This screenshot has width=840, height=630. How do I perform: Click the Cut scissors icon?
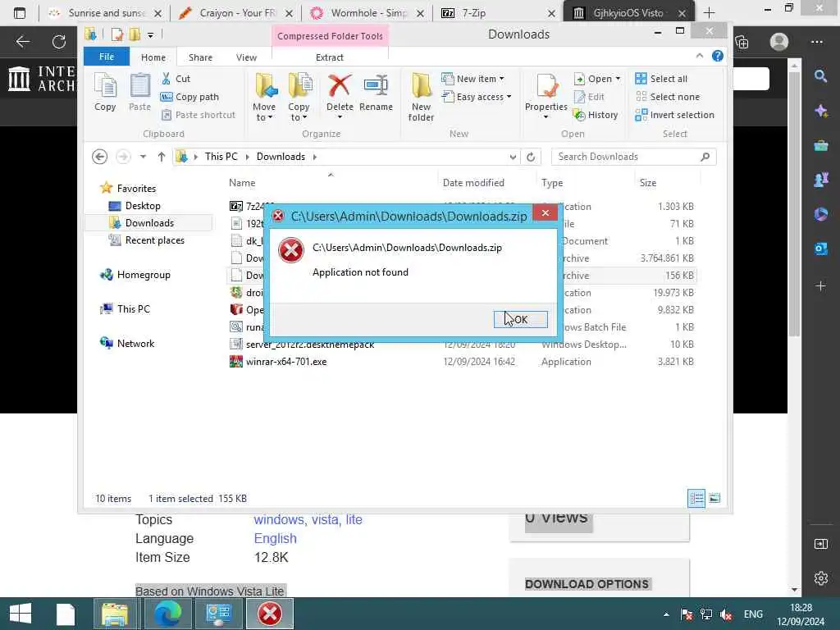[166, 79]
